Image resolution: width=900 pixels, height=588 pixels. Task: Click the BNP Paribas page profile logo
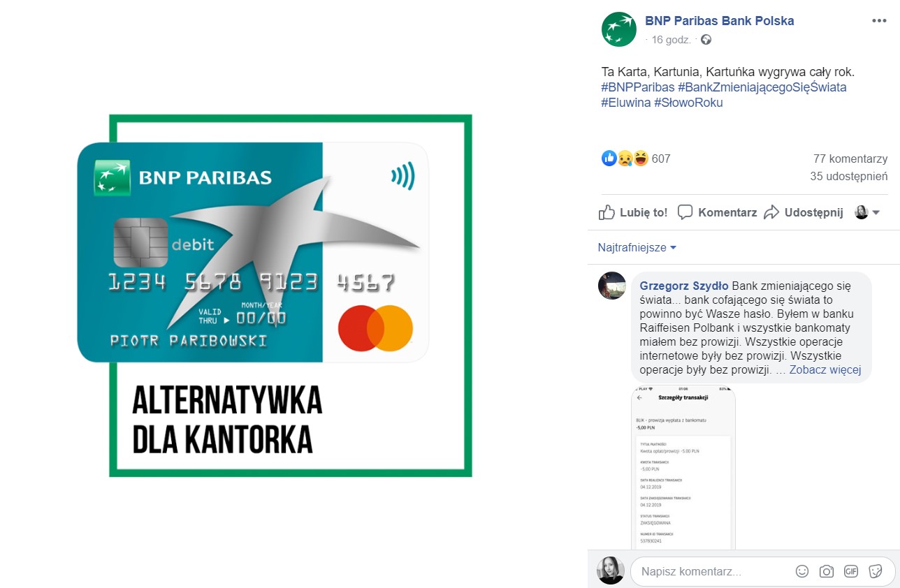(x=619, y=29)
